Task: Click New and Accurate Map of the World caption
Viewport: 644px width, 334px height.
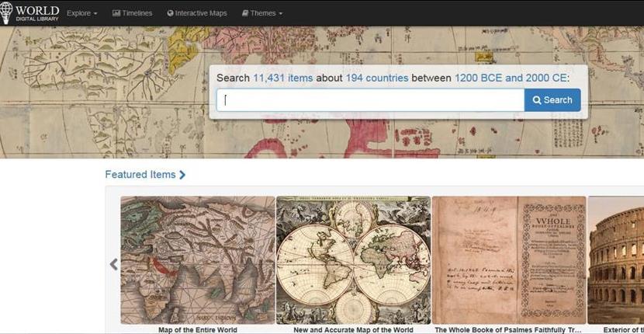Action: click(x=353, y=329)
